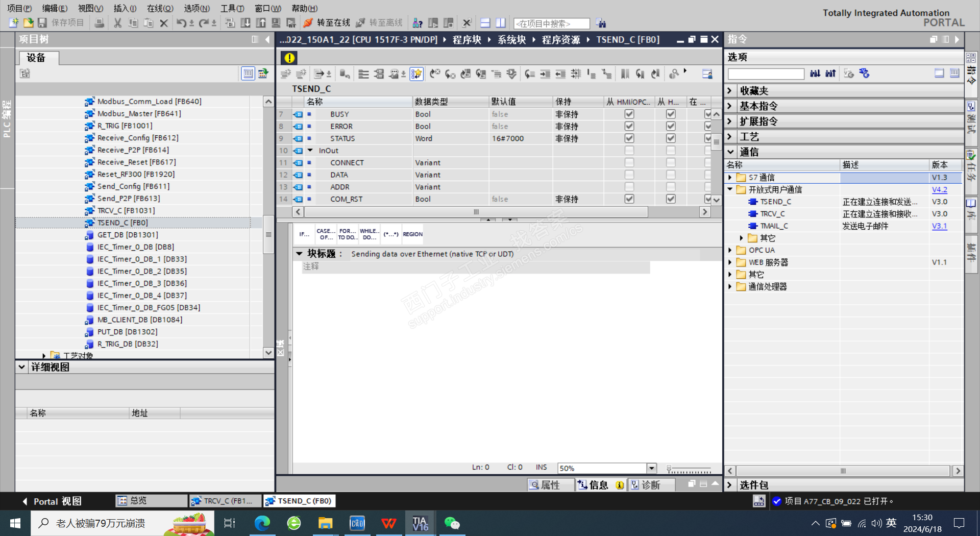Toggle the HMI/OPC accessible checkbox for BUSY

pyautogui.click(x=629, y=114)
